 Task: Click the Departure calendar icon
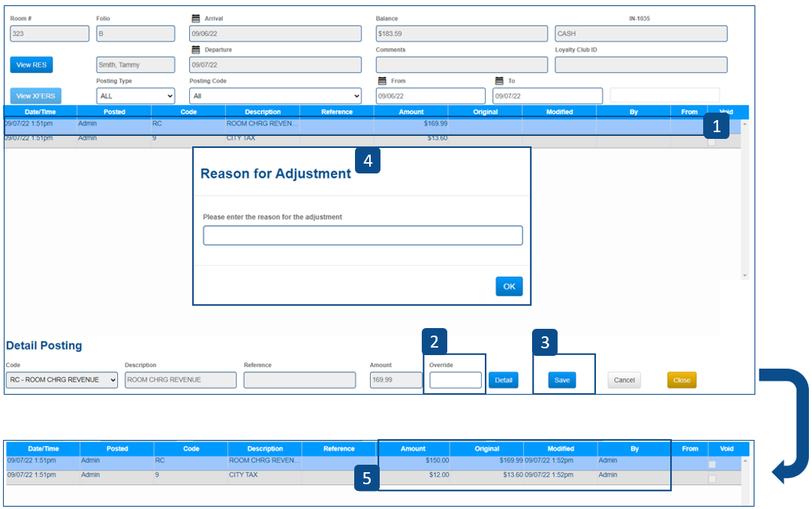pos(196,50)
